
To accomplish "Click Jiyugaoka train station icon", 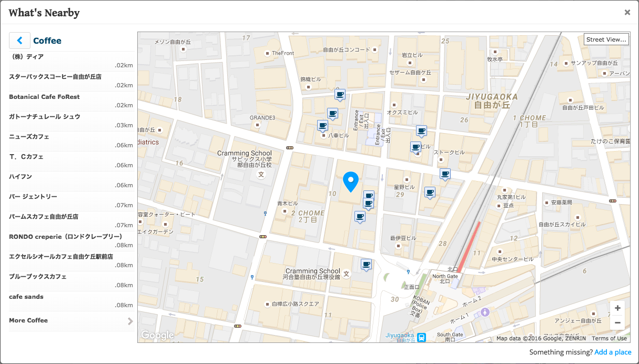I will 421,336.
